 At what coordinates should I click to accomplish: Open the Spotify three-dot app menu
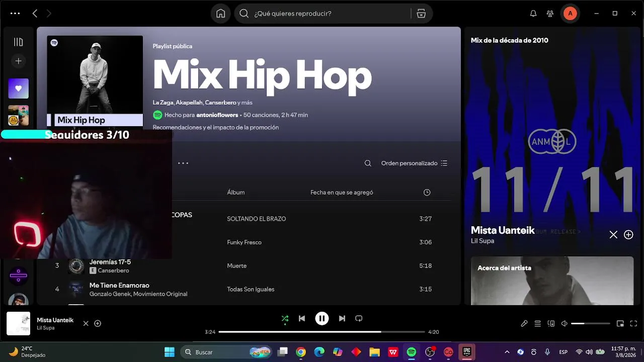click(x=15, y=14)
